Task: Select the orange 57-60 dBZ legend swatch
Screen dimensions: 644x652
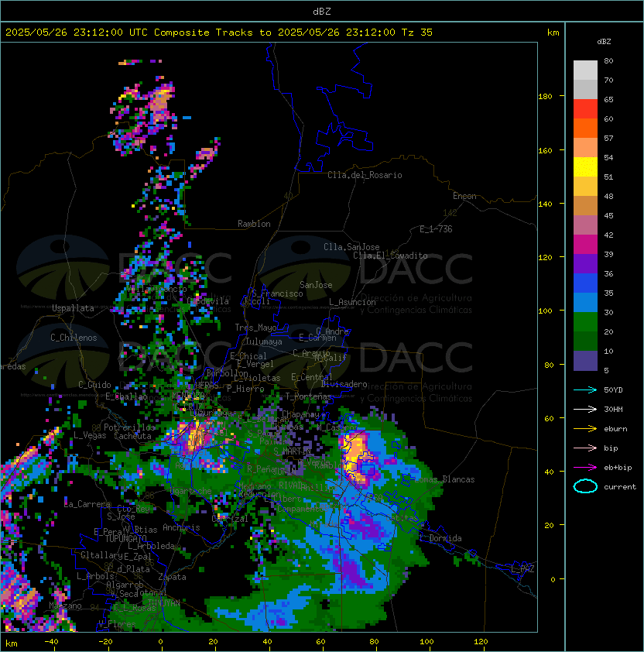Action: [585, 129]
